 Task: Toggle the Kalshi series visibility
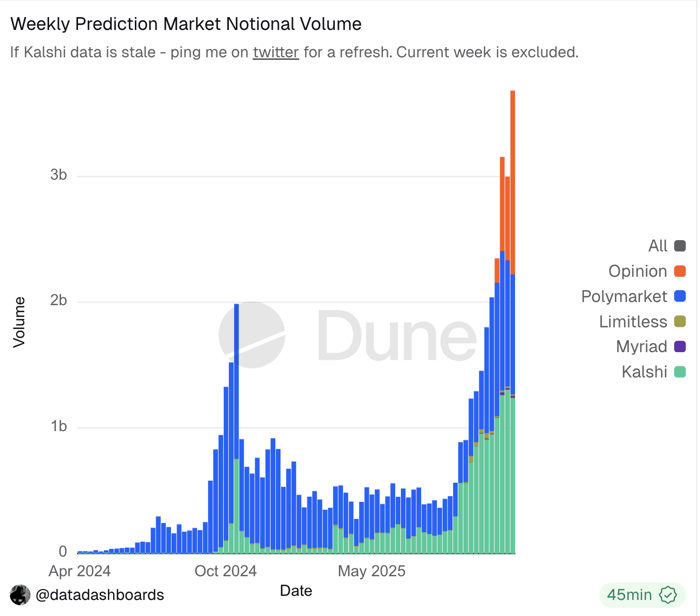pos(644,372)
